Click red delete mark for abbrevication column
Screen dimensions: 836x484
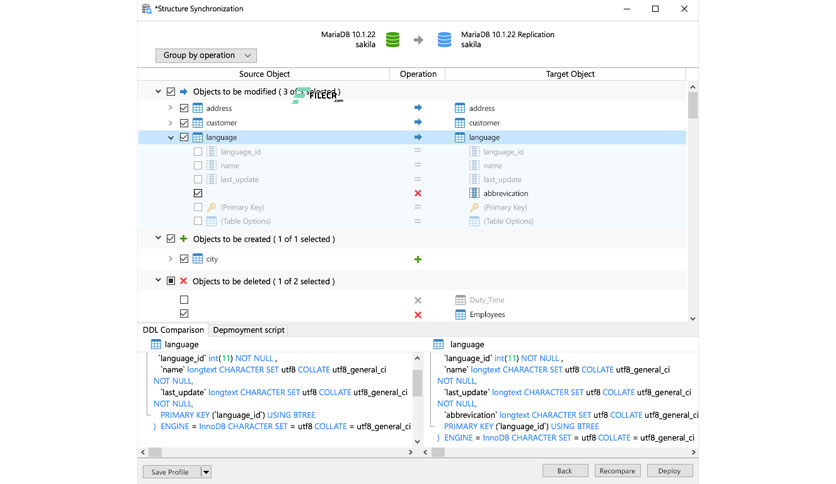point(418,193)
